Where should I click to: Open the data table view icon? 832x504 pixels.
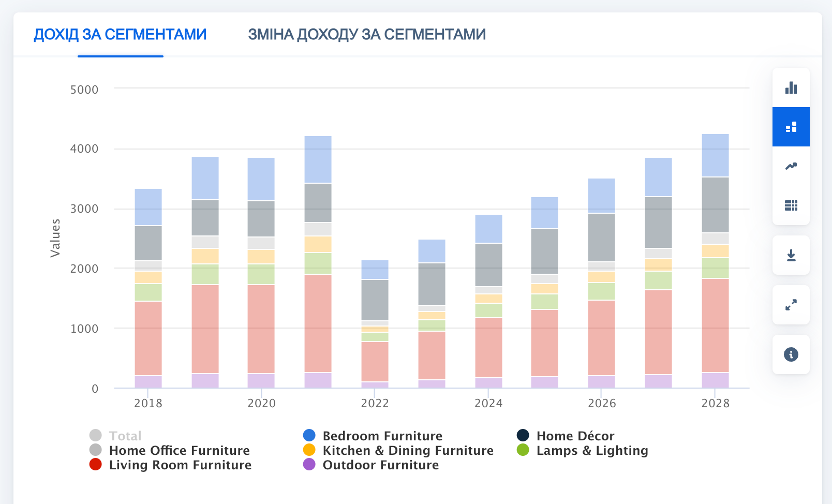(791, 205)
